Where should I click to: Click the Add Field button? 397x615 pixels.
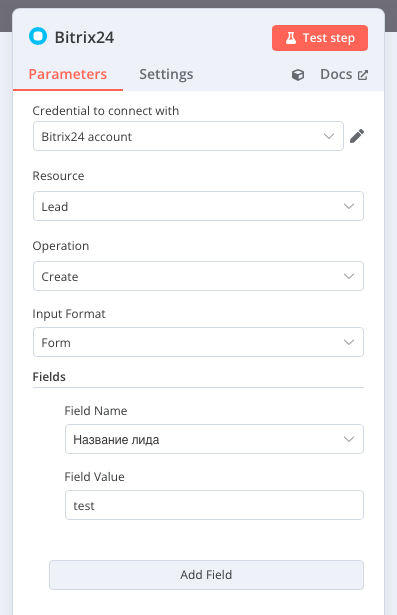pyautogui.click(x=206, y=575)
